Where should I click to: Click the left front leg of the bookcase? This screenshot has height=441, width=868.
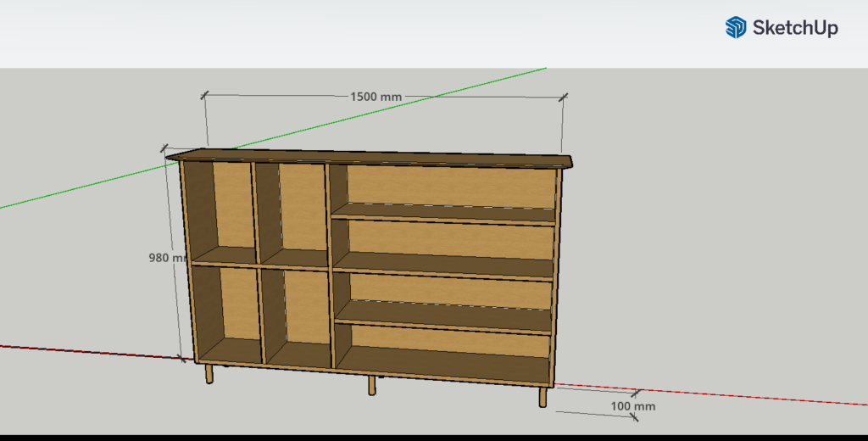click(x=209, y=374)
